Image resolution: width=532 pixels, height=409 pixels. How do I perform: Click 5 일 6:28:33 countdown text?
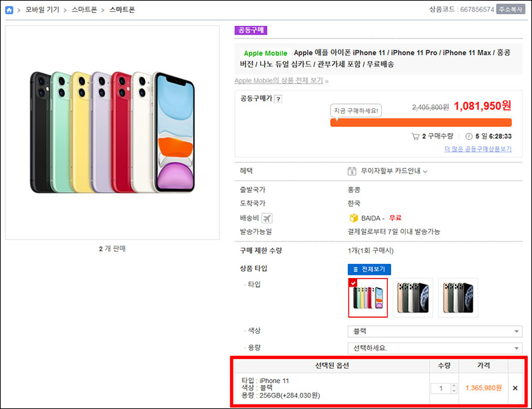point(493,136)
